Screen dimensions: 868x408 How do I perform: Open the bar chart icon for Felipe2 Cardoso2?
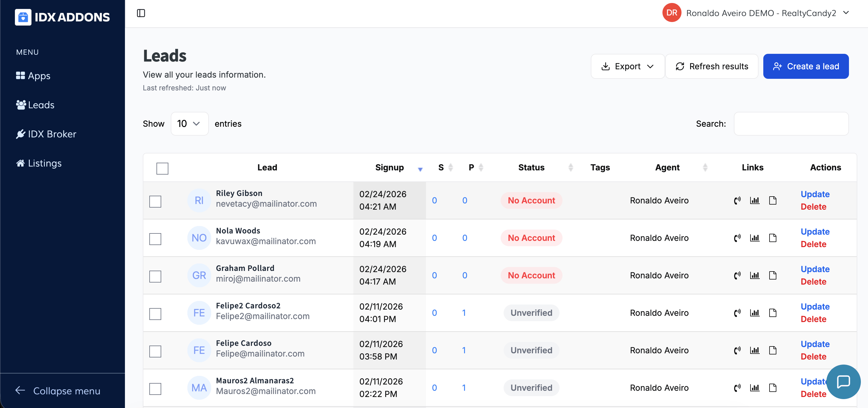point(754,313)
